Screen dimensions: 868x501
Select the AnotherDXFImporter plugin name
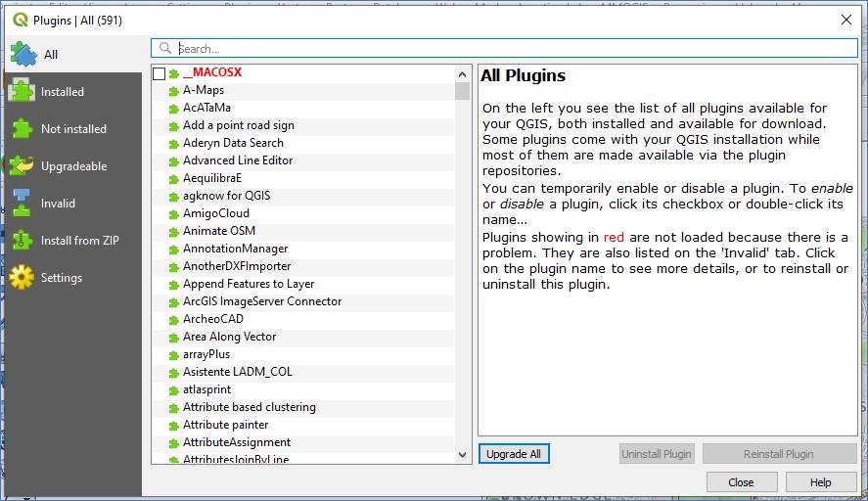[x=237, y=266]
